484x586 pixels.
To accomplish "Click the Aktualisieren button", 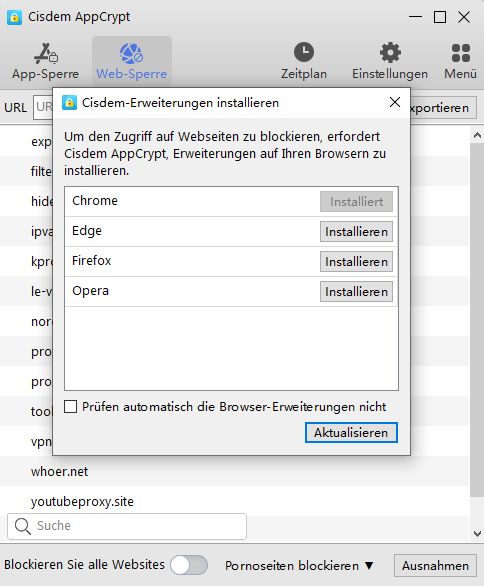I will pos(351,433).
